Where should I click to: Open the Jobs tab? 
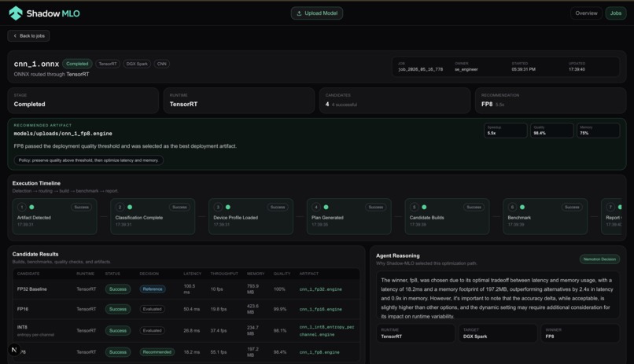[616, 13]
